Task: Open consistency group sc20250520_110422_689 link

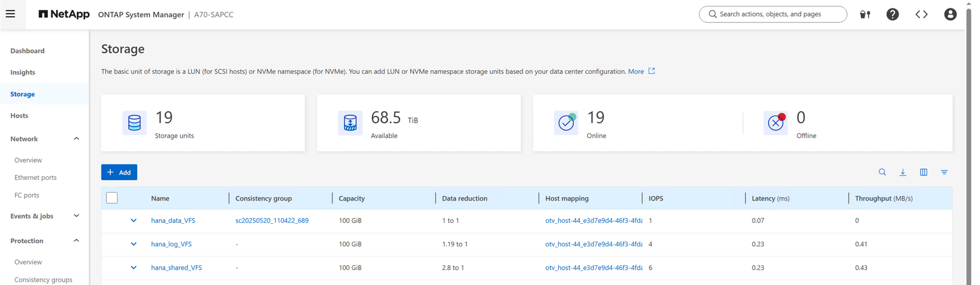Action: coord(272,220)
